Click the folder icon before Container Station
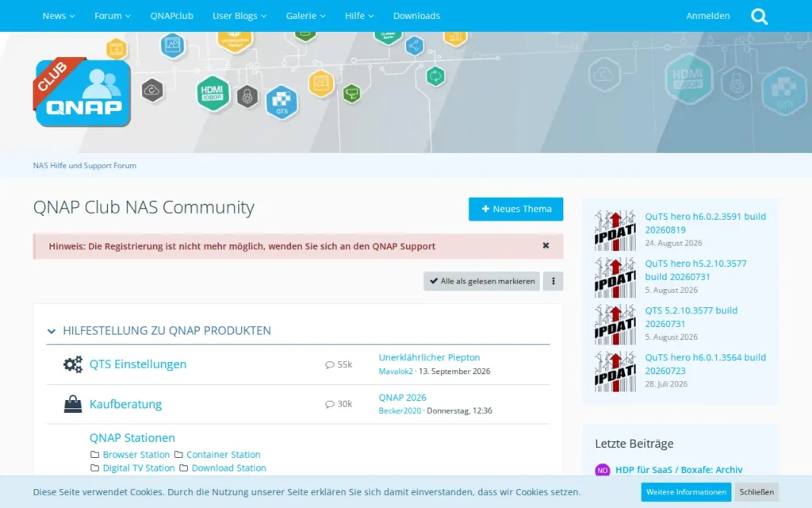The image size is (812, 508). 178,455
